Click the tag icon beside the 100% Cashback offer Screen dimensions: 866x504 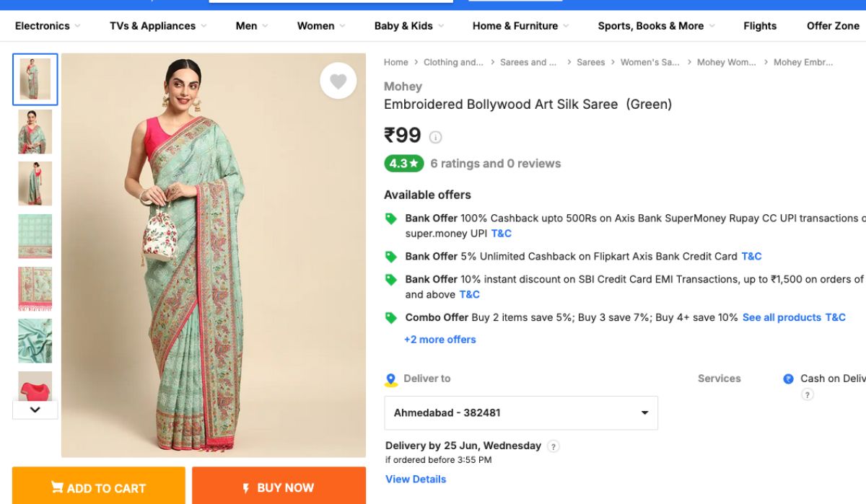(x=390, y=218)
